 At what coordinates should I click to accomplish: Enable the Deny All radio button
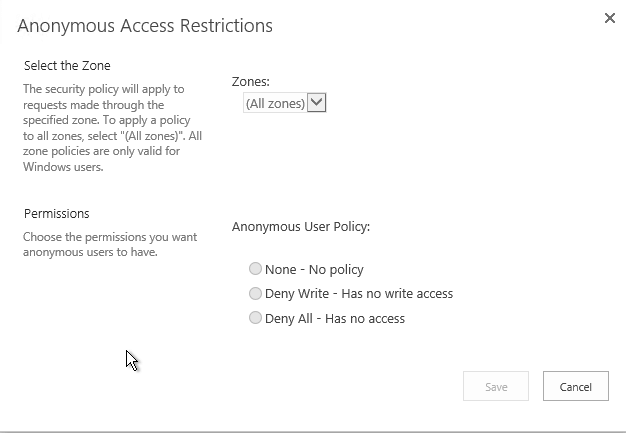[x=256, y=319]
